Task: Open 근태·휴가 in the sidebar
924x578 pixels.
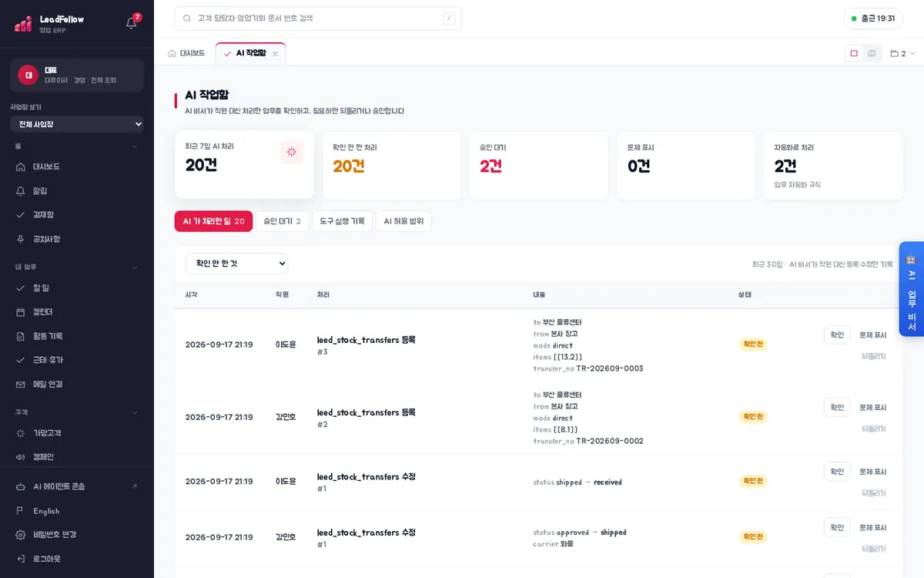Action: (x=77, y=360)
